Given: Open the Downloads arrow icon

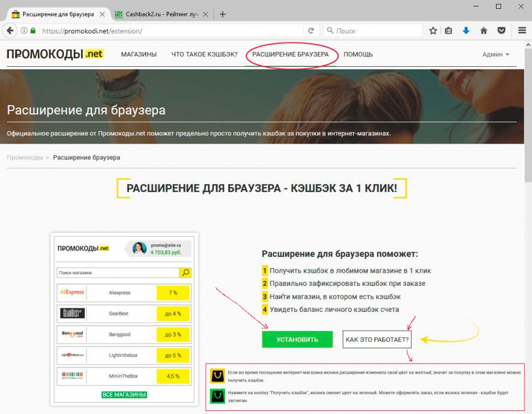Looking at the screenshot, I should point(466,31).
